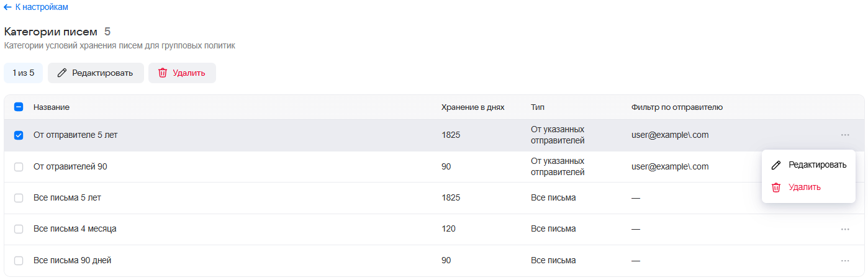This screenshot has height=280, width=868.
Task: Open the three-dot menu for От отправителе 5 лет
Action: point(845,135)
